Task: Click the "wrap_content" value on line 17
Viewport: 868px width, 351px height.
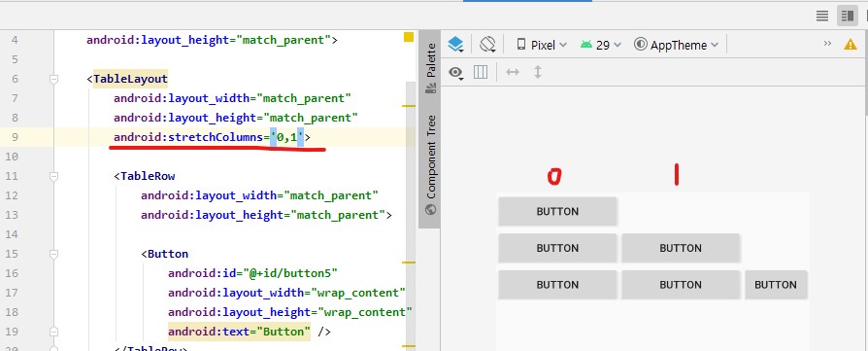Action: [x=358, y=293]
